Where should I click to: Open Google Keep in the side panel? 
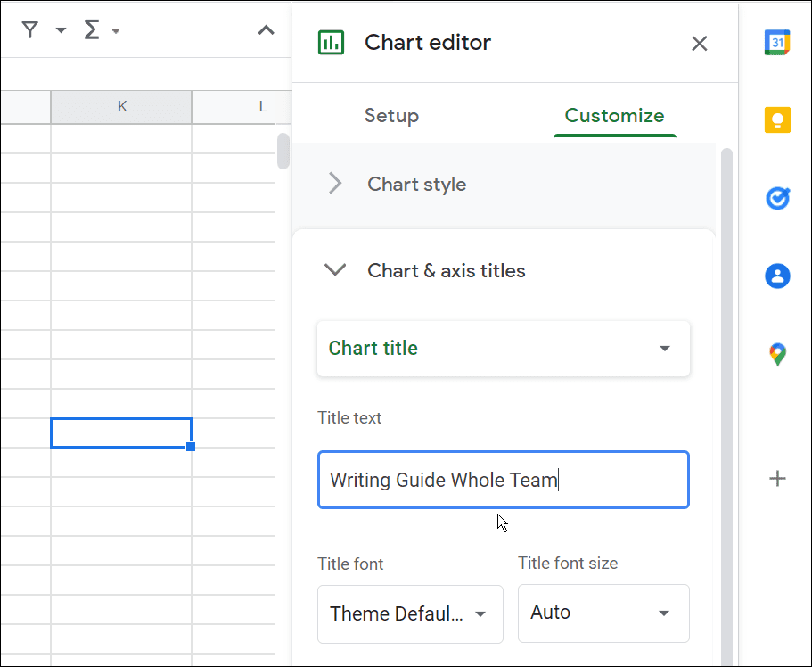point(777,120)
